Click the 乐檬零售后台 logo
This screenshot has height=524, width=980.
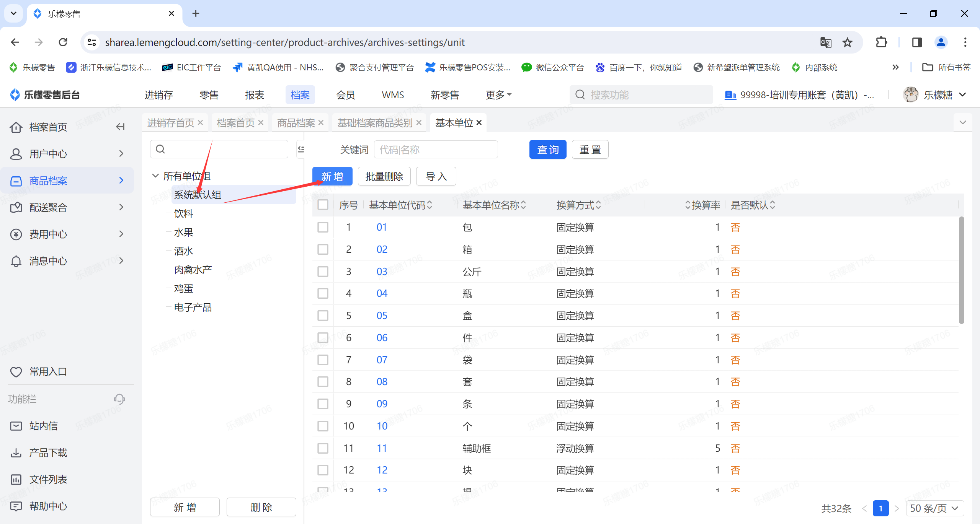point(45,94)
